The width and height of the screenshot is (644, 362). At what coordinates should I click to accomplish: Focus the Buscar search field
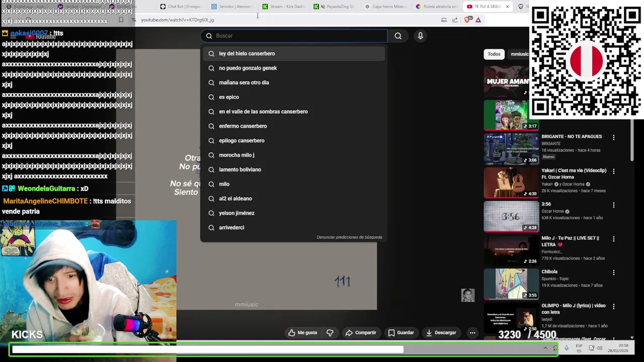click(294, 36)
